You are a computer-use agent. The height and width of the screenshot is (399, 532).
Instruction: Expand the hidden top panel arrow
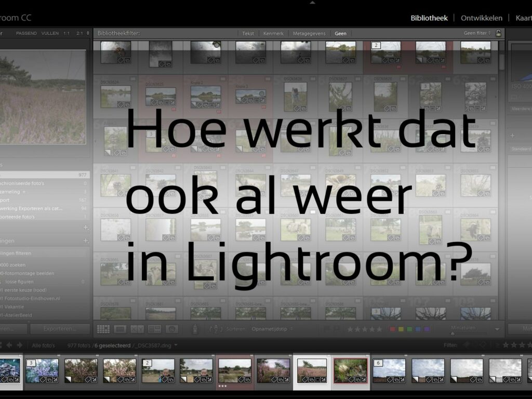pos(312,3)
